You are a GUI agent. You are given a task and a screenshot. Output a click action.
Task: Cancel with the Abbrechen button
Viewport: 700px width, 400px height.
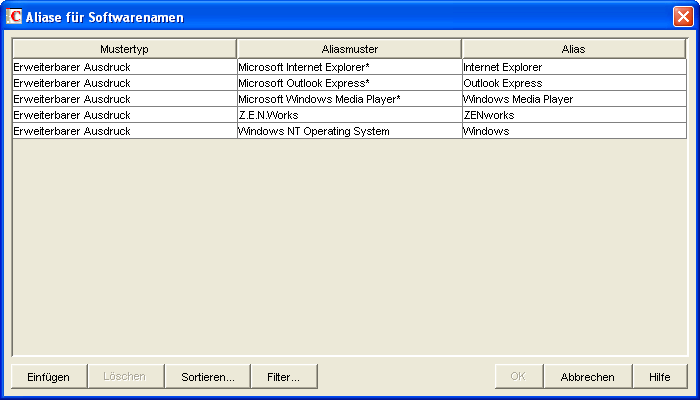(x=588, y=376)
